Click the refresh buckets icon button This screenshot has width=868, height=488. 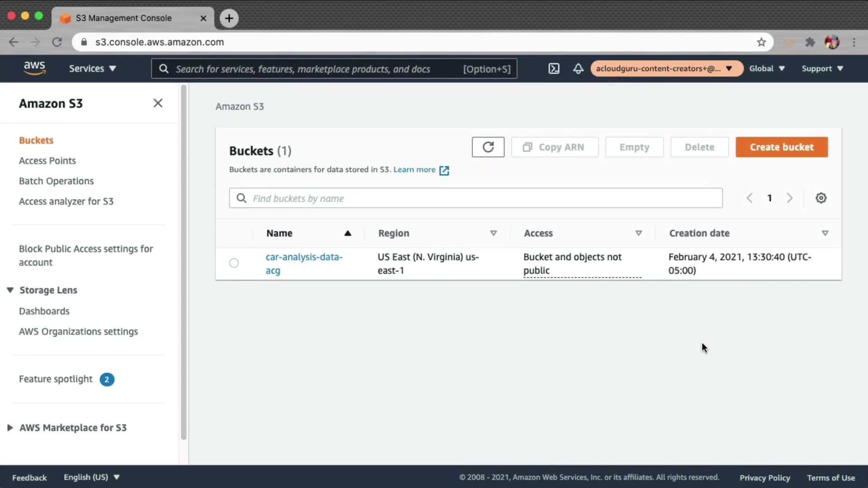[x=488, y=147]
